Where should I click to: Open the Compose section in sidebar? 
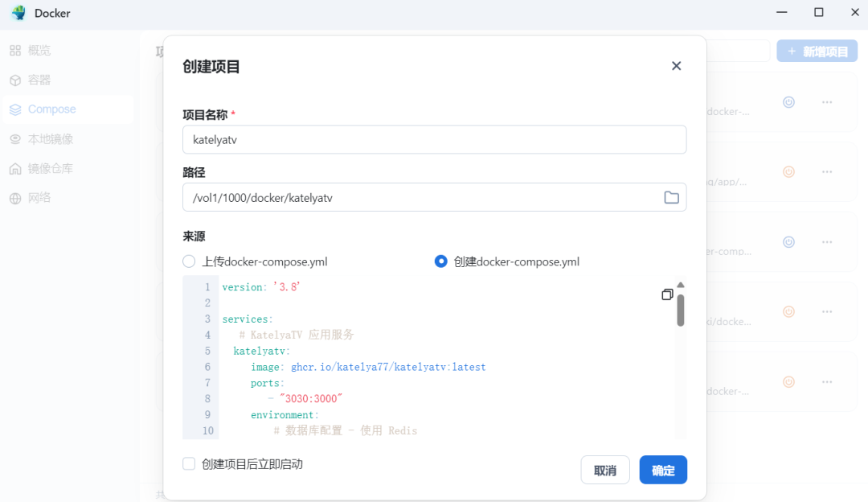(x=51, y=109)
